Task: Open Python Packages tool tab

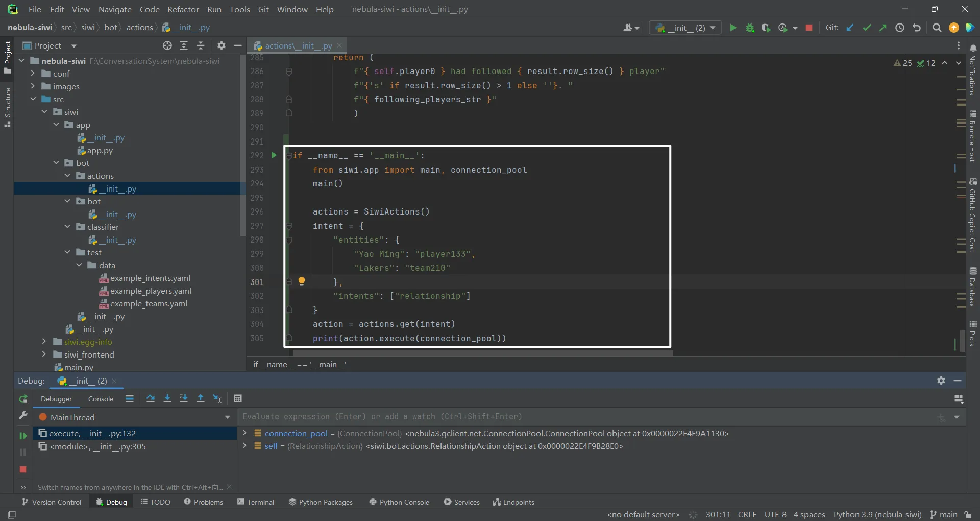Action: (321, 502)
